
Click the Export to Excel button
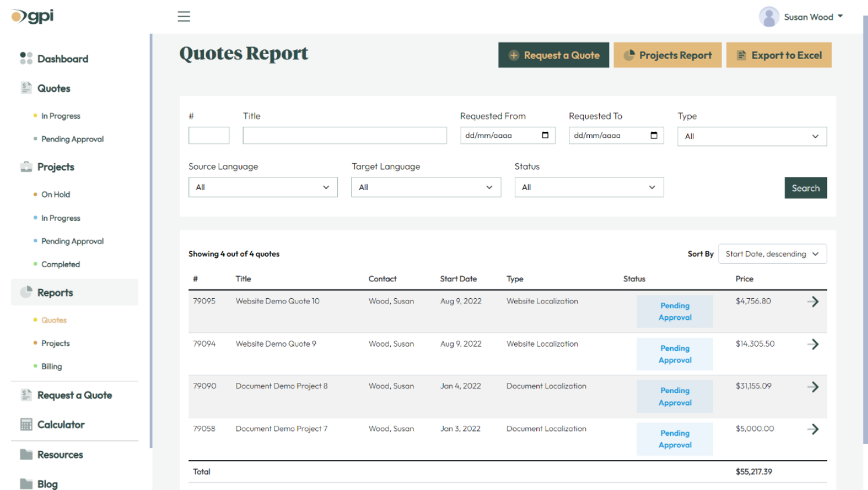779,55
